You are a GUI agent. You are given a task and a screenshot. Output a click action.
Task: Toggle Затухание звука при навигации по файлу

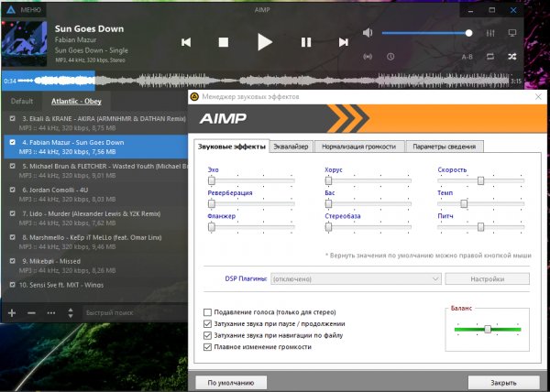coord(207,335)
